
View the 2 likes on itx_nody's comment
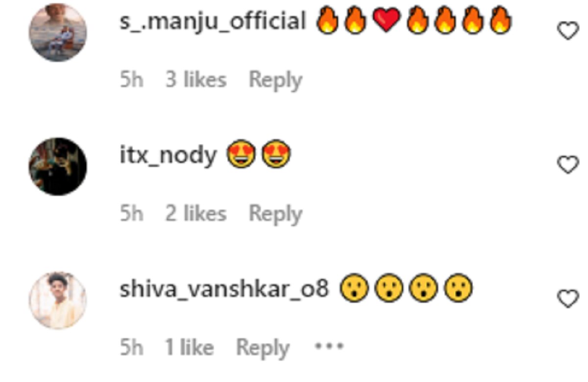[196, 214]
